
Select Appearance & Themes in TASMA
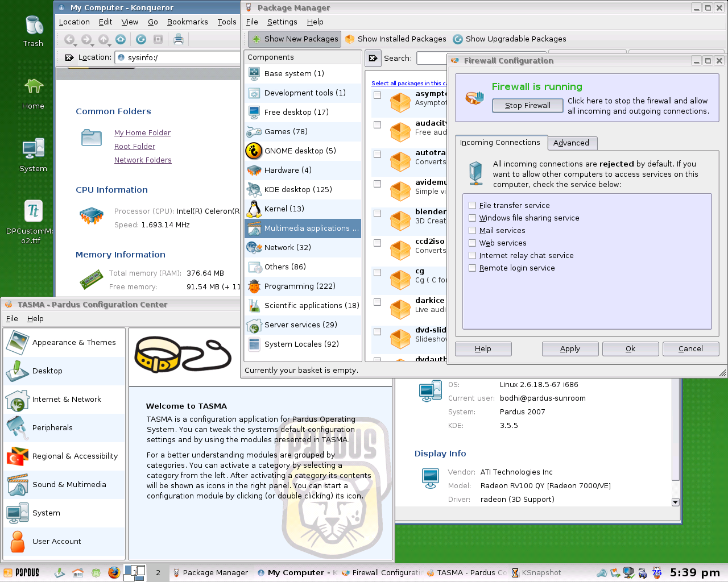click(64, 343)
